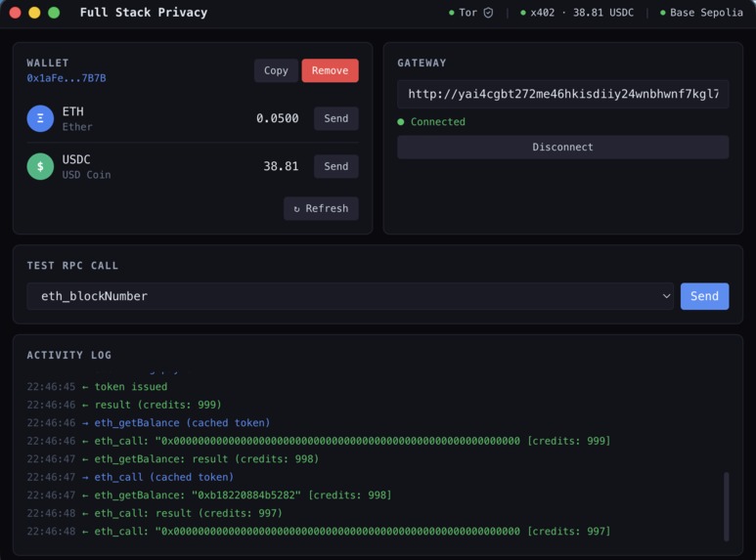Click wallet address 0x1aFe...7B7B
The height and width of the screenshot is (560, 756).
[67, 78]
